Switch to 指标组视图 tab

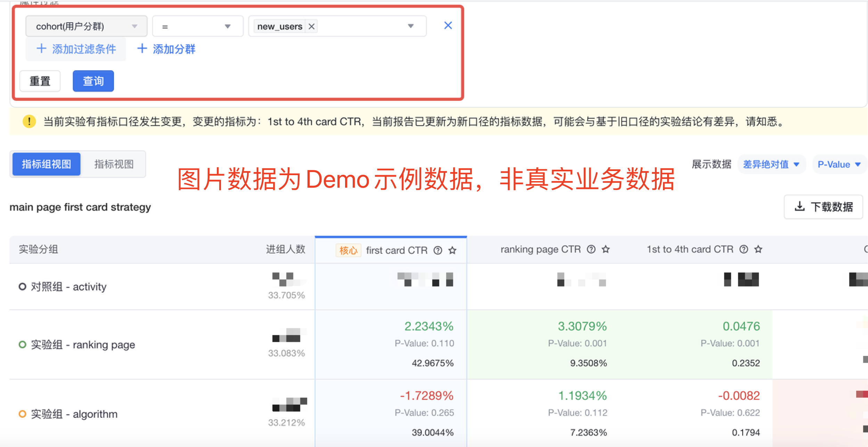[47, 164]
